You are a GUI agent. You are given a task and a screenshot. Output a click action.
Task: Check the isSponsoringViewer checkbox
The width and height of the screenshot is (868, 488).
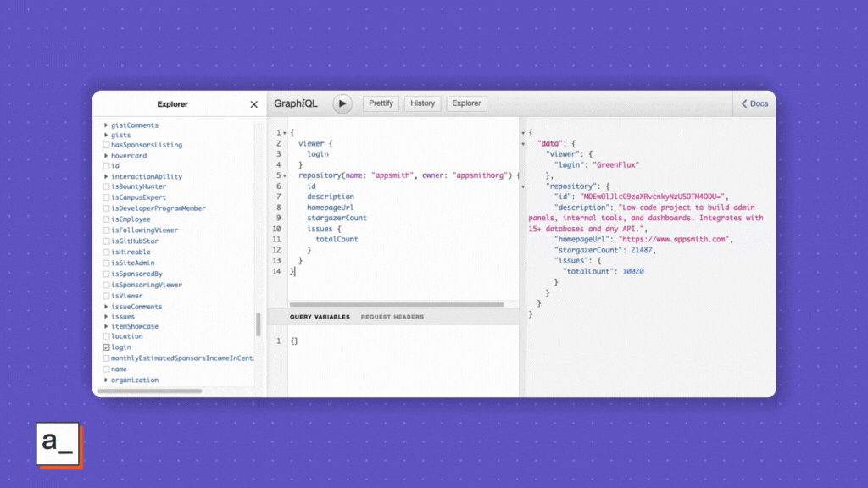tap(106, 285)
